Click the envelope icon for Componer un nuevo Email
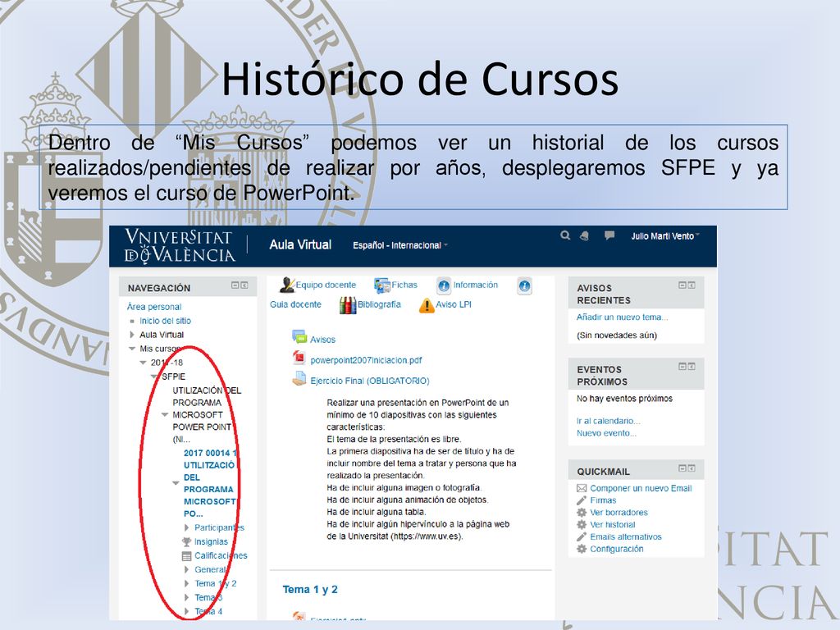 (x=582, y=488)
